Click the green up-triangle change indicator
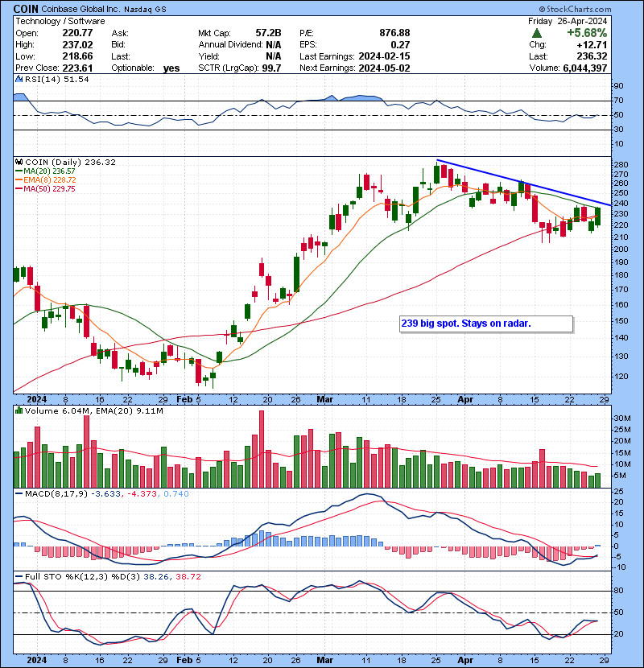 537,33
